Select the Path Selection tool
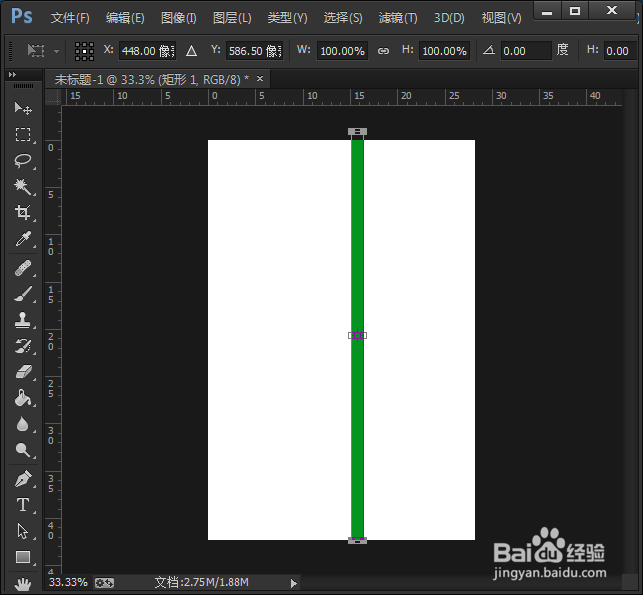643x595 pixels. click(23, 531)
